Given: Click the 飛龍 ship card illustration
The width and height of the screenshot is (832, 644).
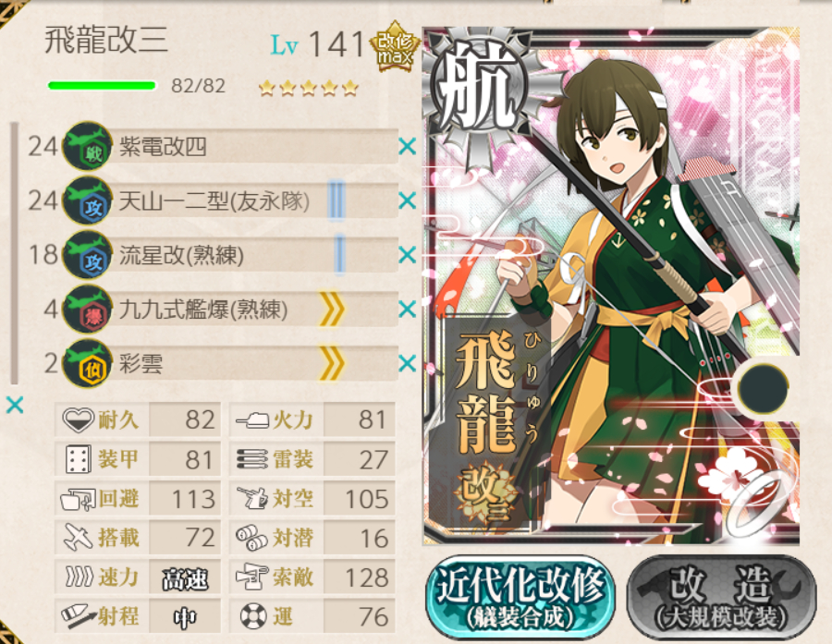Looking at the screenshot, I should pyautogui.click(x=611, y=286).
